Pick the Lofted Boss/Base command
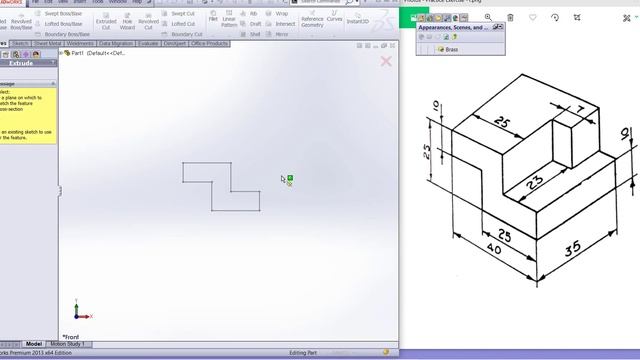The width and height of the screenshot is (640, 360). click(59, 24)
